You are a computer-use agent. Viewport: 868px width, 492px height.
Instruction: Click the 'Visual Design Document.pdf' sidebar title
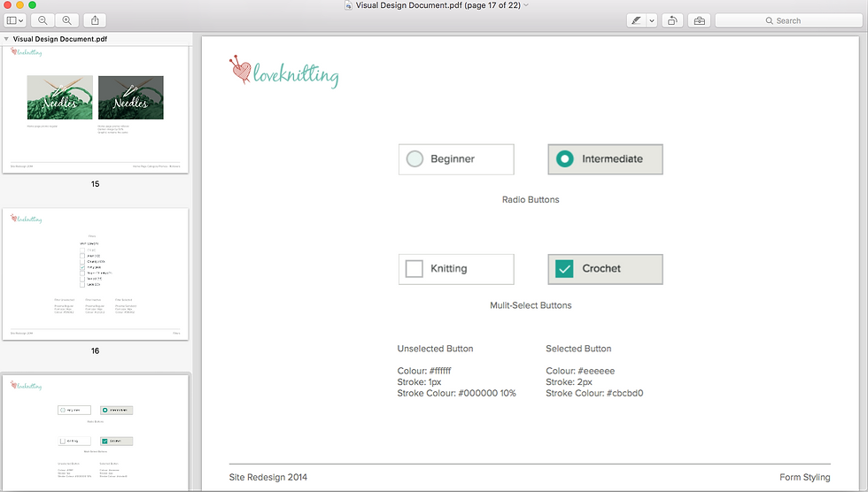coord(60,39)
